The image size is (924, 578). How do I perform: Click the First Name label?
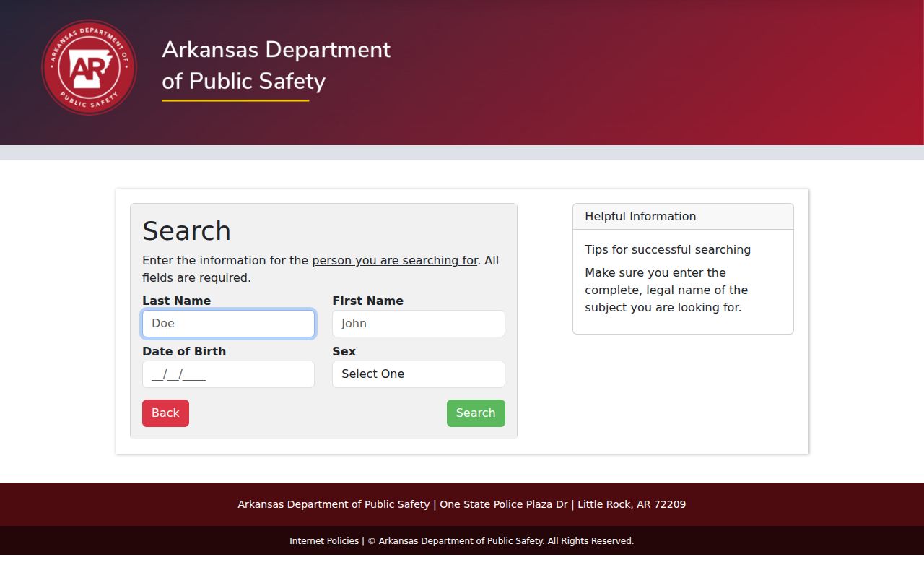(367, 301)
